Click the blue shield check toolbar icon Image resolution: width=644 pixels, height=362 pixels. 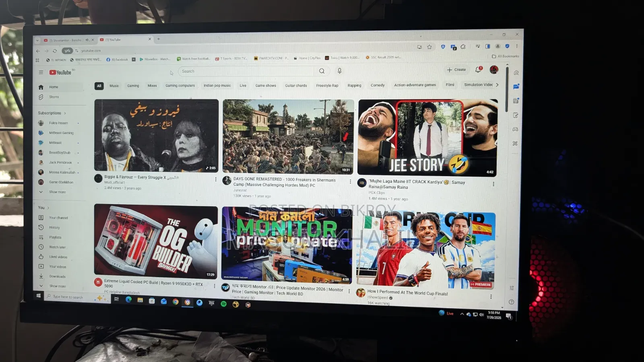pos(507,46)
